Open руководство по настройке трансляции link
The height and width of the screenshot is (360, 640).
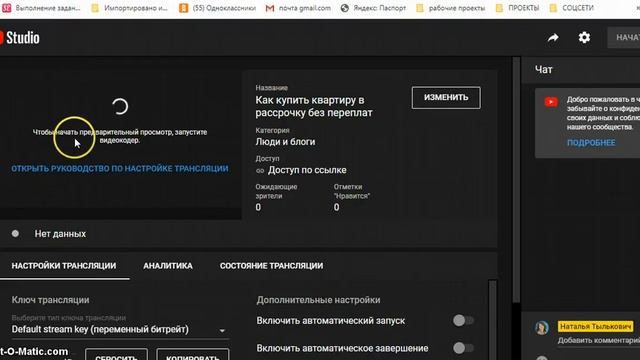120,169
